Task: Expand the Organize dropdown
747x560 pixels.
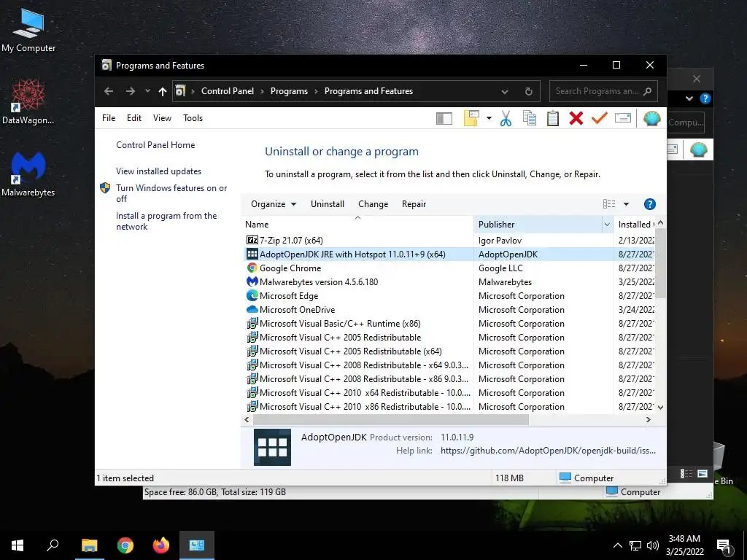Action: click(274, 204)
